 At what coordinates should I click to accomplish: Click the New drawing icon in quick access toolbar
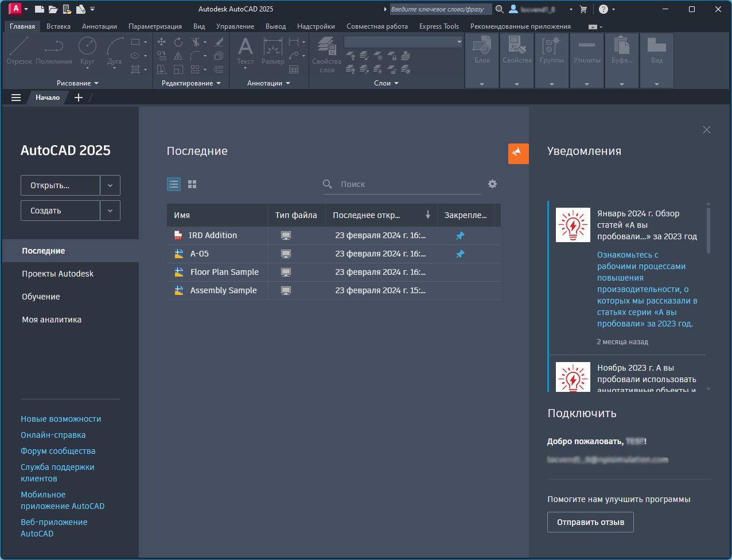[x=39, y=9]
